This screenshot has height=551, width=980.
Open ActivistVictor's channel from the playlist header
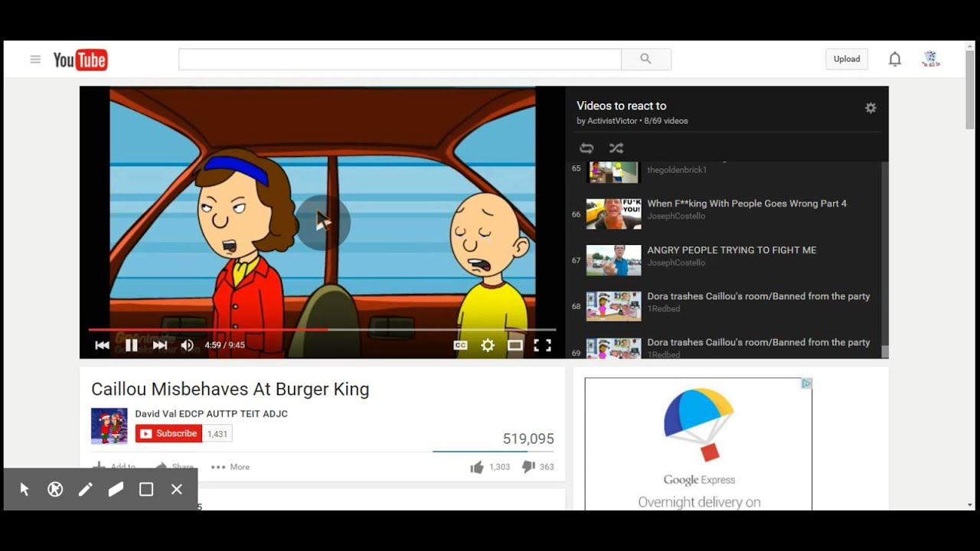click(612, 121)
